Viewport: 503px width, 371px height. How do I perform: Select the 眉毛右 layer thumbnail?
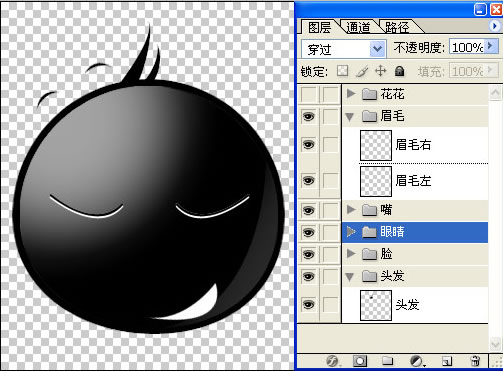(x=376, y=145)
